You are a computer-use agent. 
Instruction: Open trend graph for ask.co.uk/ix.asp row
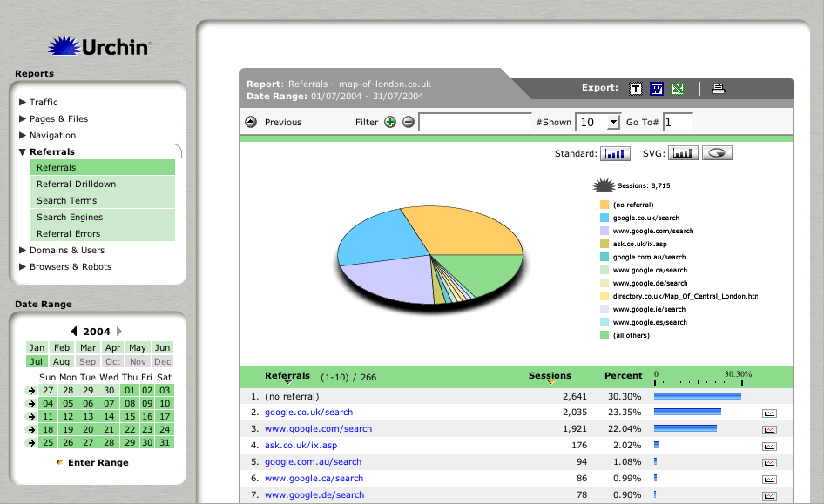(769, 447)
